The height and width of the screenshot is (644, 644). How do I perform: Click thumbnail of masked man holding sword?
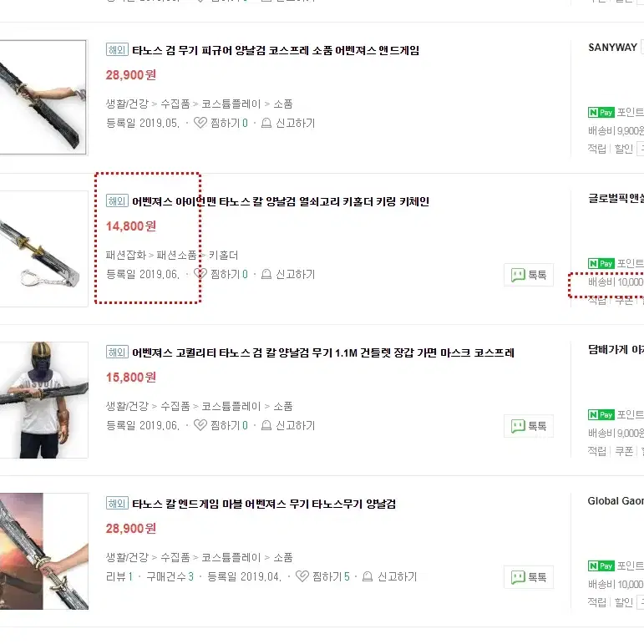click(x=43, y=399)
